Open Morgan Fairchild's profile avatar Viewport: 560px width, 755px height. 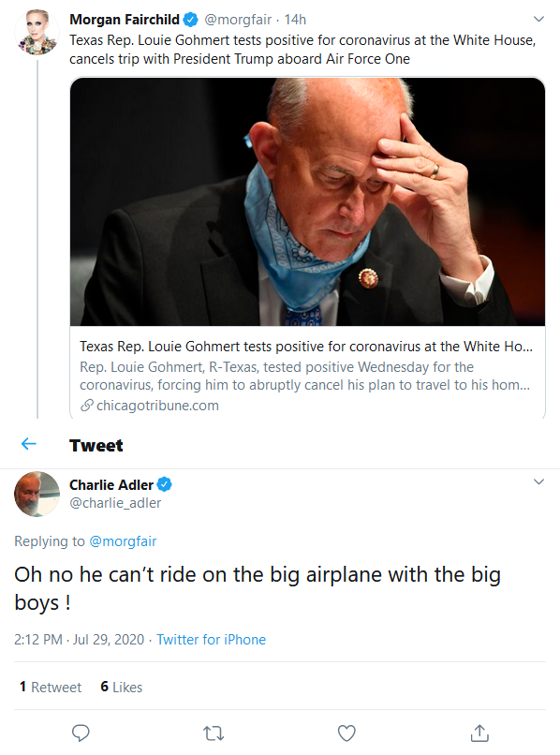(37, 32)
